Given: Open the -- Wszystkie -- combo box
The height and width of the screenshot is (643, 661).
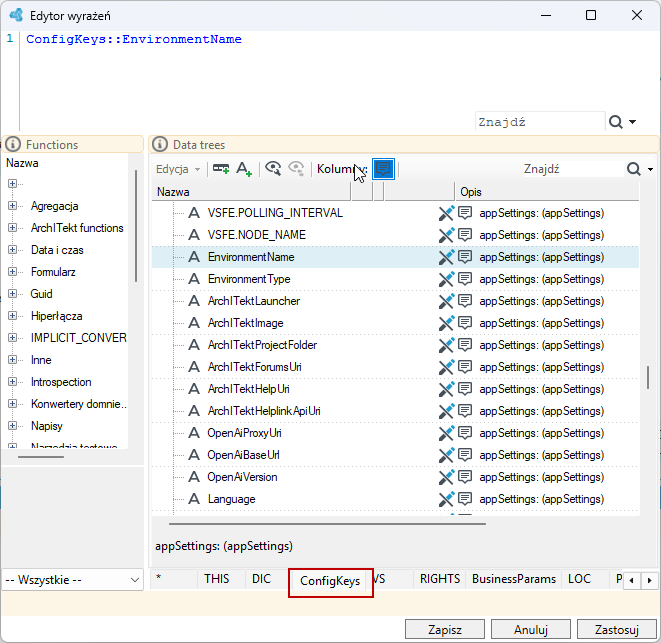Looking at the screenshot, I should (73, 580).
